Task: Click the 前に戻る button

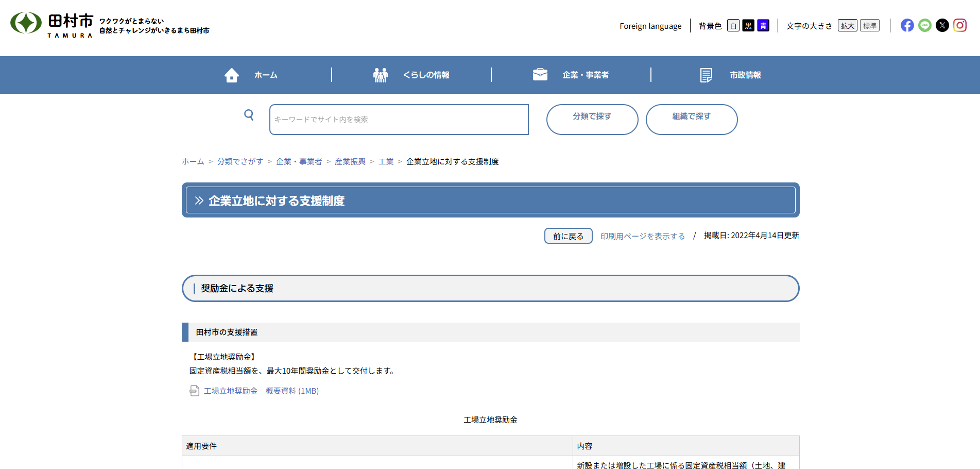Action: pyautogui.click(x=569, y=236)
